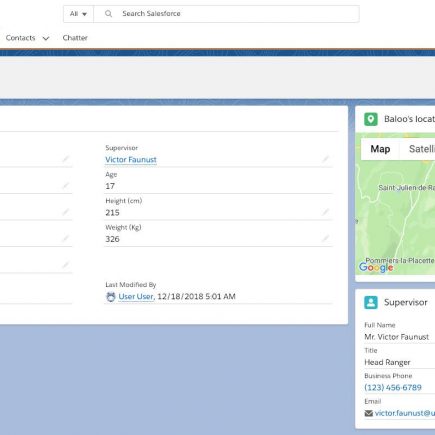Screen dimensions: 435x435
Task: Switch to the Chatter tab
Action: 75,38
